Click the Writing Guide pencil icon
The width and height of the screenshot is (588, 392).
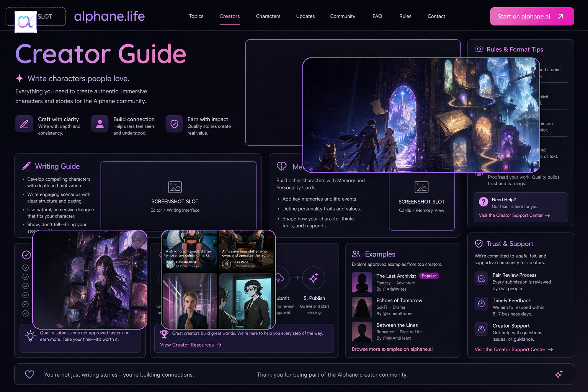coord(26,166)
